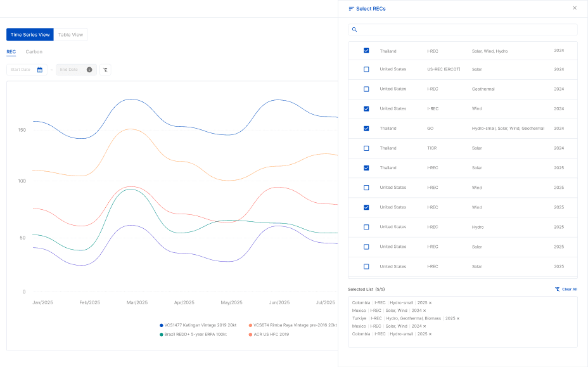Enable the Thailand TIGR Solar 2024 checkbox
Image resolution: width=588 pixels, height=367 pixels.
click(x=366, y=148)
